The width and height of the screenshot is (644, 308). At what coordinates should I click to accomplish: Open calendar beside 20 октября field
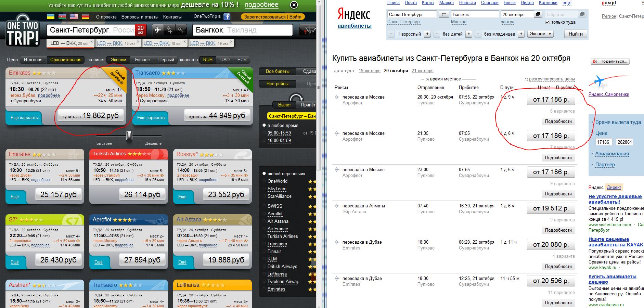point(538,14)
